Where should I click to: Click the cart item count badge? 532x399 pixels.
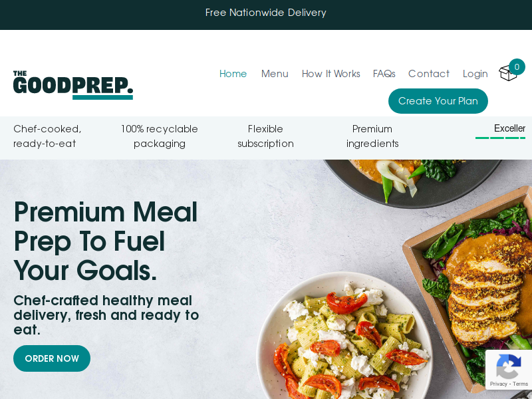(x=517, y=67)
